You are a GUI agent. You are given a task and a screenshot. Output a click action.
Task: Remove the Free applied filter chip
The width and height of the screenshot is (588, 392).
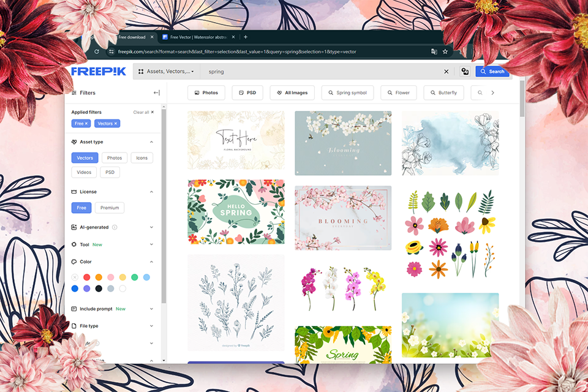click(x=86, y=123)
